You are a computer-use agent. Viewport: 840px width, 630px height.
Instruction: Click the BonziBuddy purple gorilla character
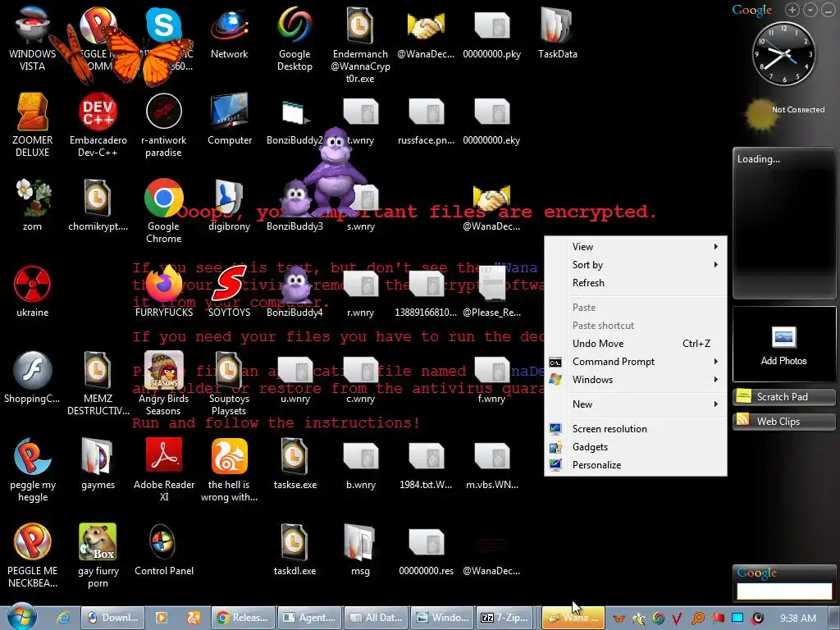[x=334, y=171]
